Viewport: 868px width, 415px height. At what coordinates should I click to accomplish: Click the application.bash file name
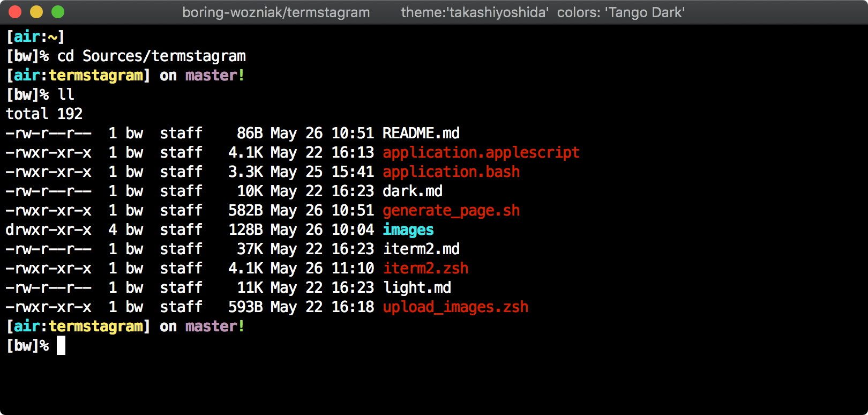(x=451, y=172)
